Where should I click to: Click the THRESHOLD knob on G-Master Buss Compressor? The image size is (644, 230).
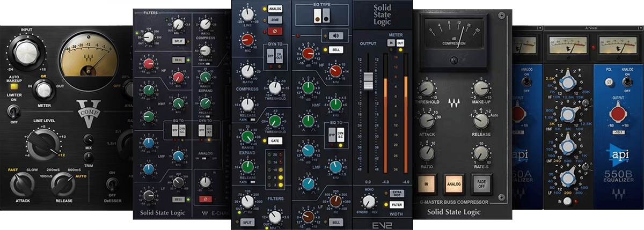(x=427, y=89)
